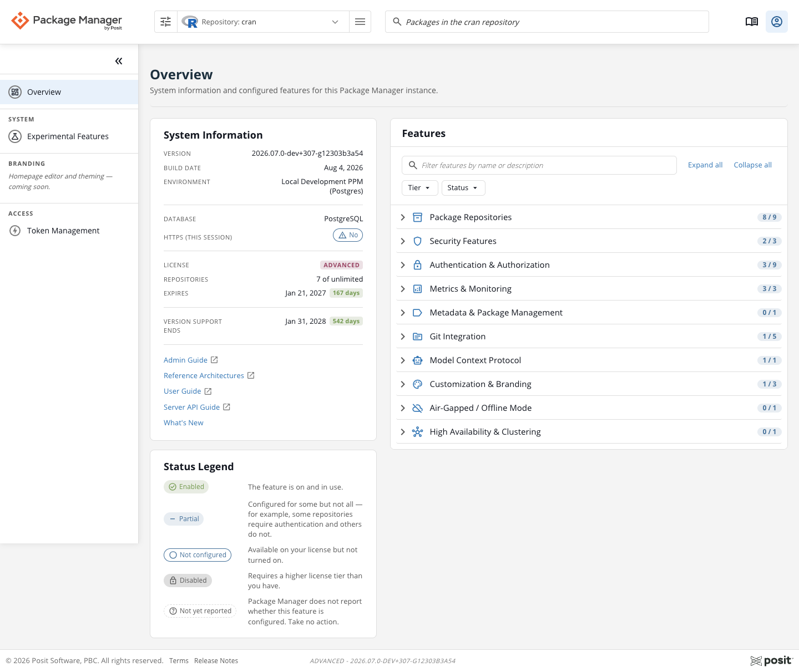Click the Disabled legend badge
Screen dimensions: 799x672
tap(188, 581)
